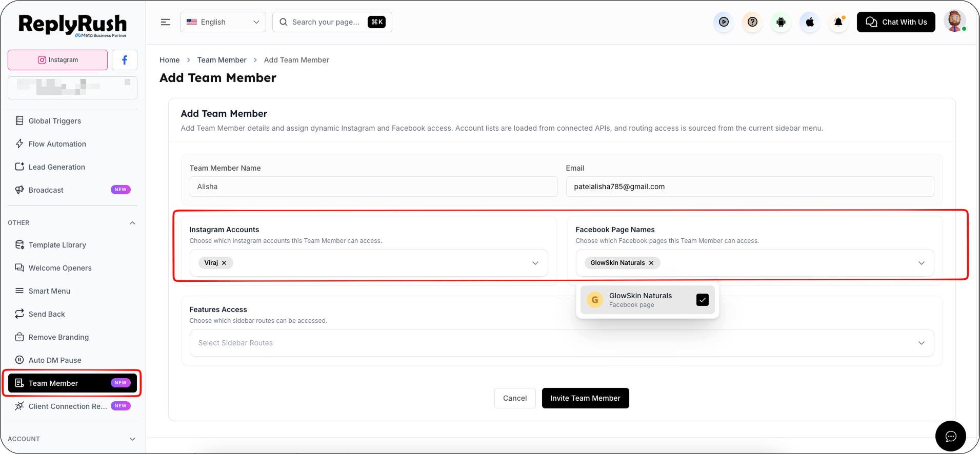Click the hamburger menu collapse icon
Screen dimensions: 980x454
[166, 22]
